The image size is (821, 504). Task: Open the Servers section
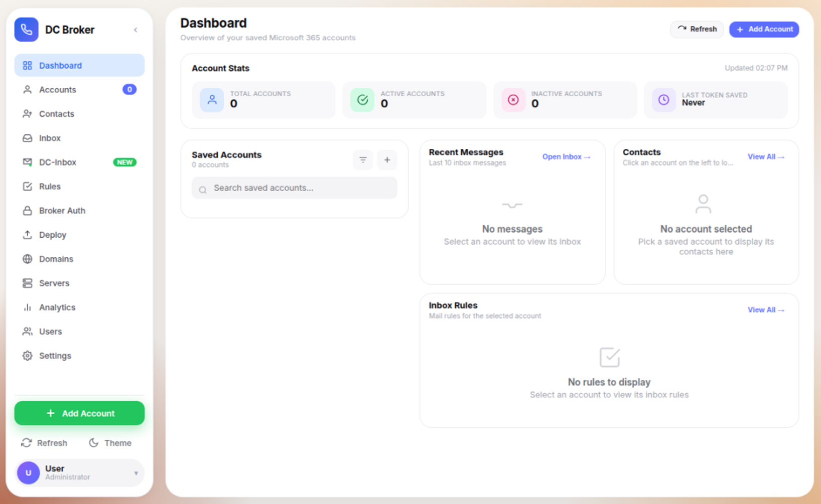click(79, 283)
